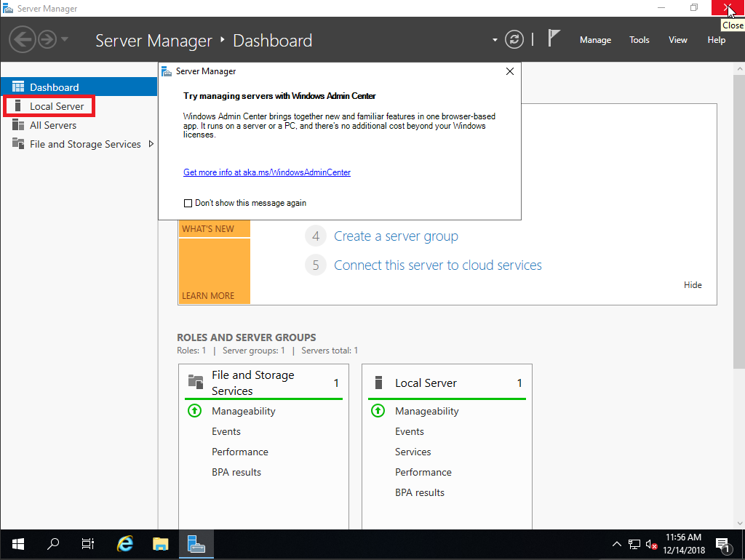Viewport: 745px width, 560px height.
Task: Click the Local Server icon in sidebar
Action: [x=17, y=106]
